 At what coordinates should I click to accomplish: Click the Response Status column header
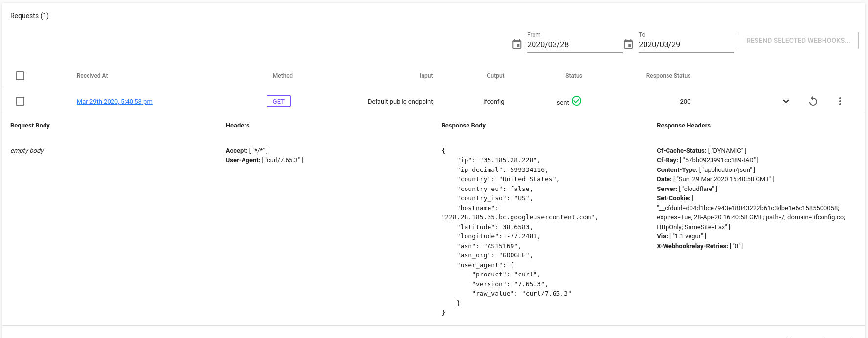pyautogui.click(x=668, y=76)
